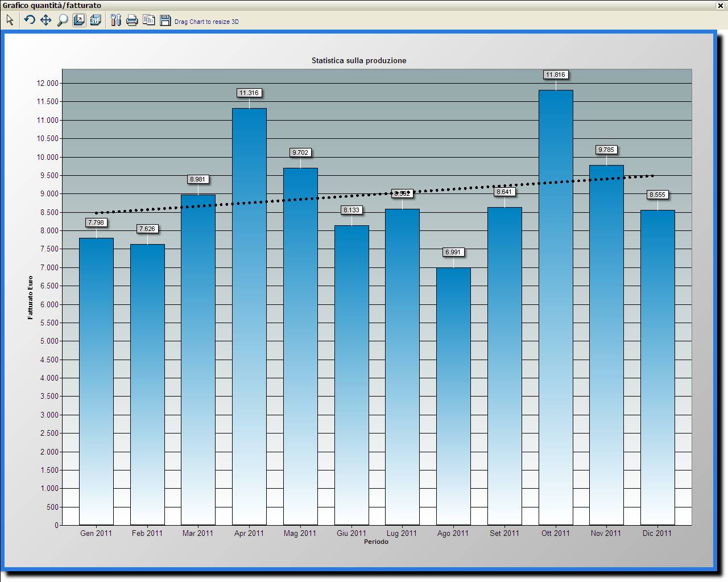The height and width of the screenshot is (582, 728).
Task: Click the 'Gen 2011' axis label
Action: click(x=96, y=533)
